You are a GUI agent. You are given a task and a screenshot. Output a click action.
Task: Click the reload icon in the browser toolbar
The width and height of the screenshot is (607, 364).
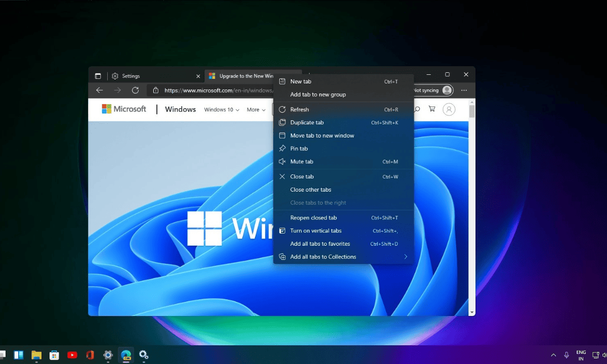[135, 90]
